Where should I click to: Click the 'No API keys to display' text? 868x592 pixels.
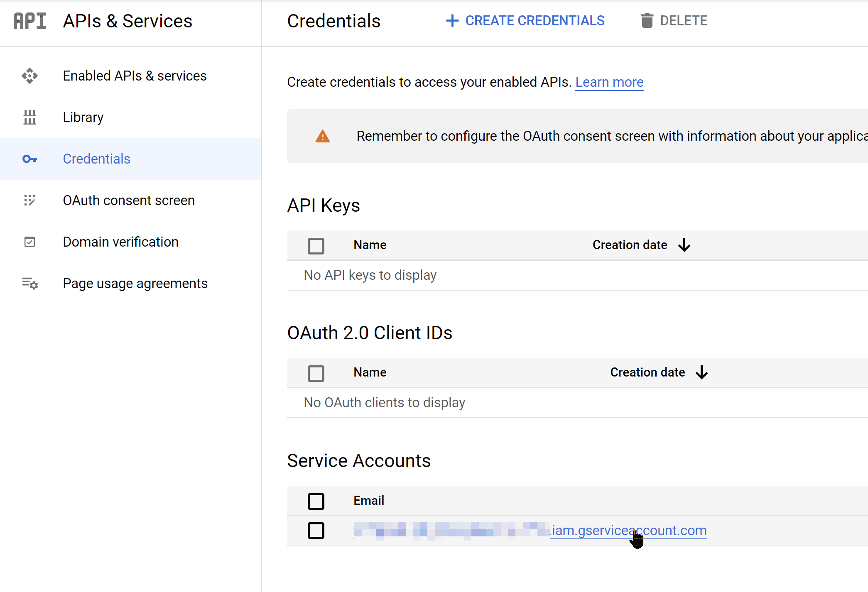370,275
